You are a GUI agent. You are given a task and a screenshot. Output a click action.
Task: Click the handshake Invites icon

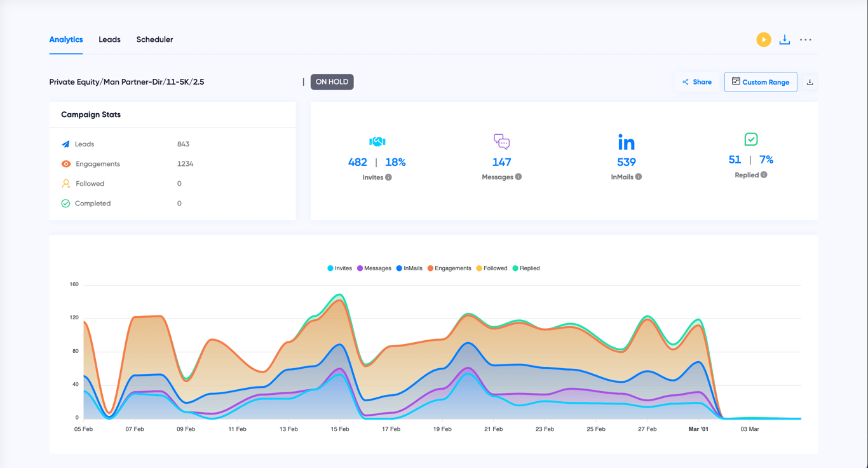(x=377, y=141)
